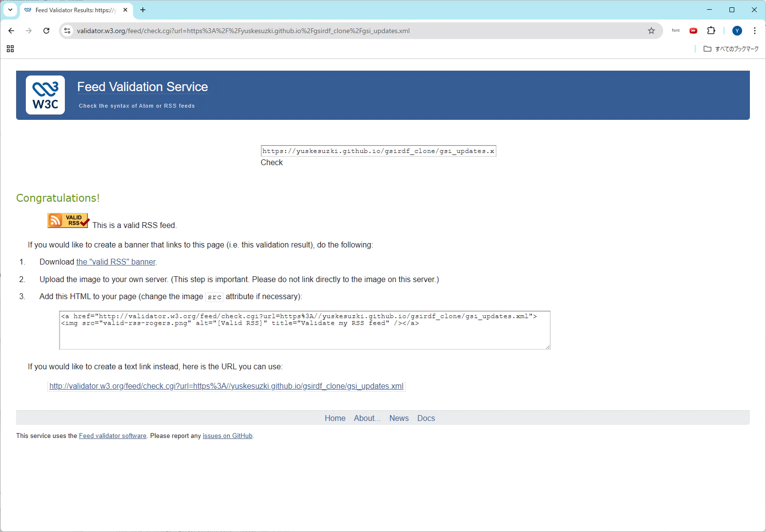This screenshot has width=766, height=532.
Task: Open the "valid RSS" banner link
Action: pyautogui.click(x=116, y=262)
